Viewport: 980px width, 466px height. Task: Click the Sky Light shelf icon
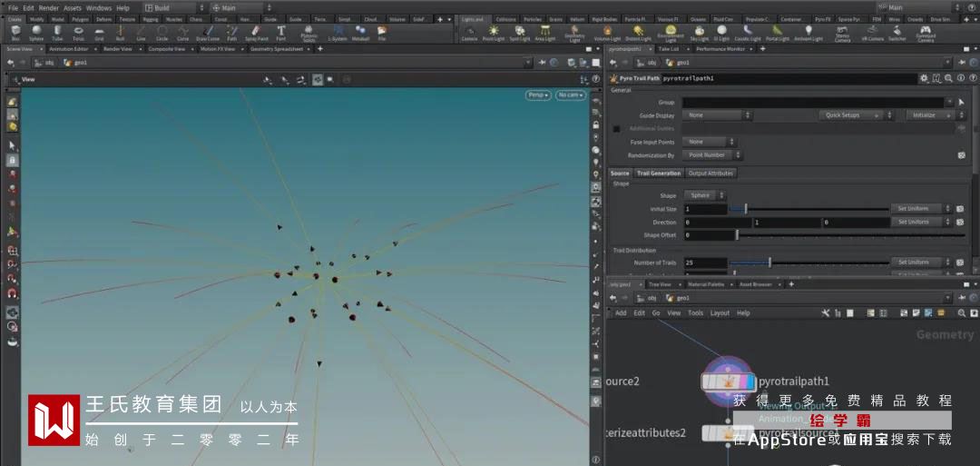(x=699, y=33)
